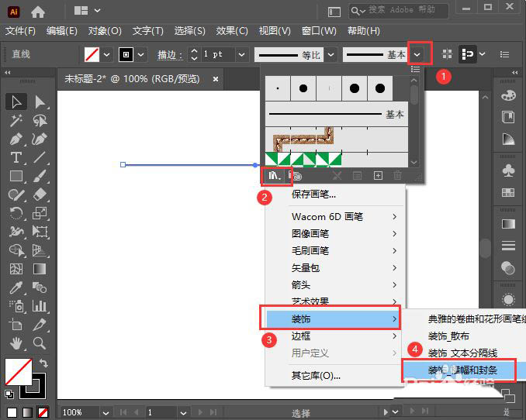Select the Perspective Grid tool
Image resolution: width=526 pixels, height=420 pixels.
pyautogui.click(x=40, y=250)
